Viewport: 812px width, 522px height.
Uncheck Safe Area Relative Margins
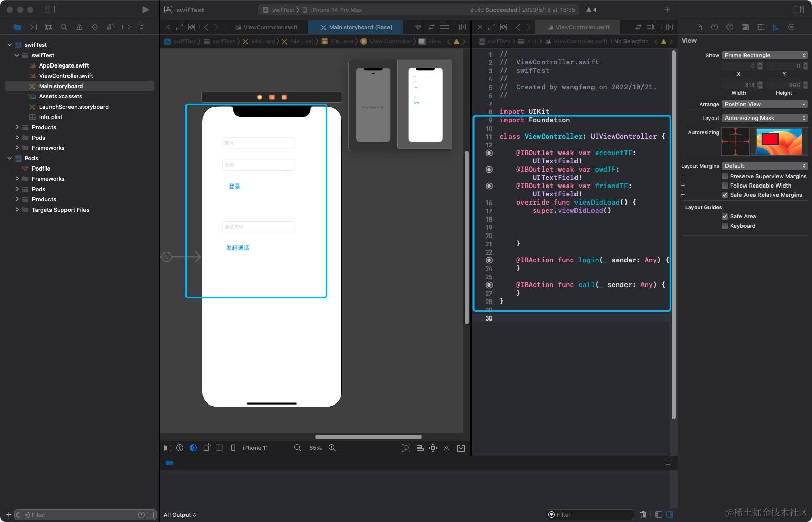click(x=725, y=195)
